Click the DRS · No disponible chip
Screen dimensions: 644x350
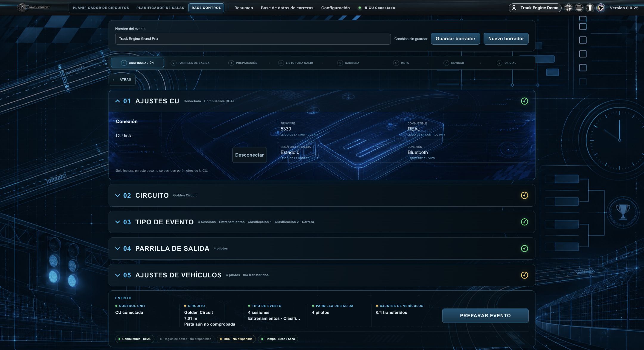click(x=236, y=339)
